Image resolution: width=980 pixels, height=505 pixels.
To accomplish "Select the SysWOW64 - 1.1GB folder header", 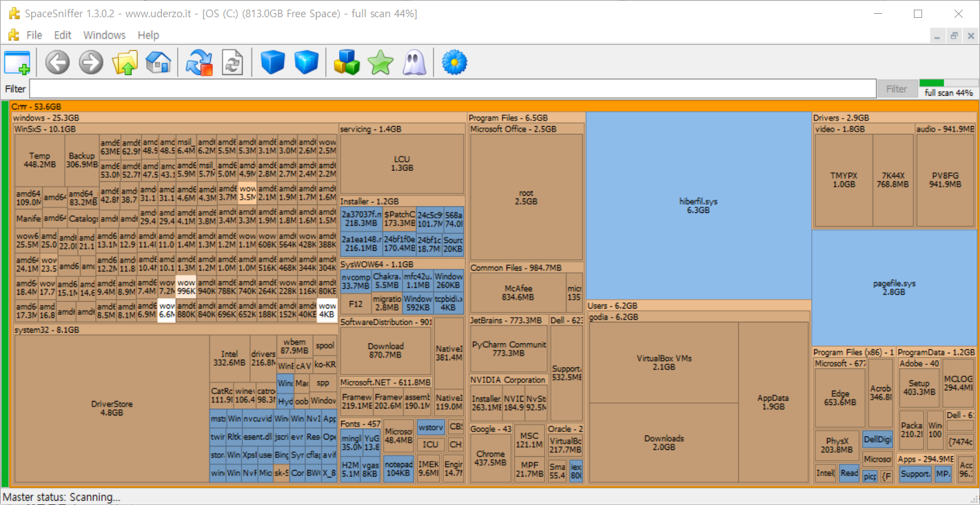I will [x=402, y=264].
